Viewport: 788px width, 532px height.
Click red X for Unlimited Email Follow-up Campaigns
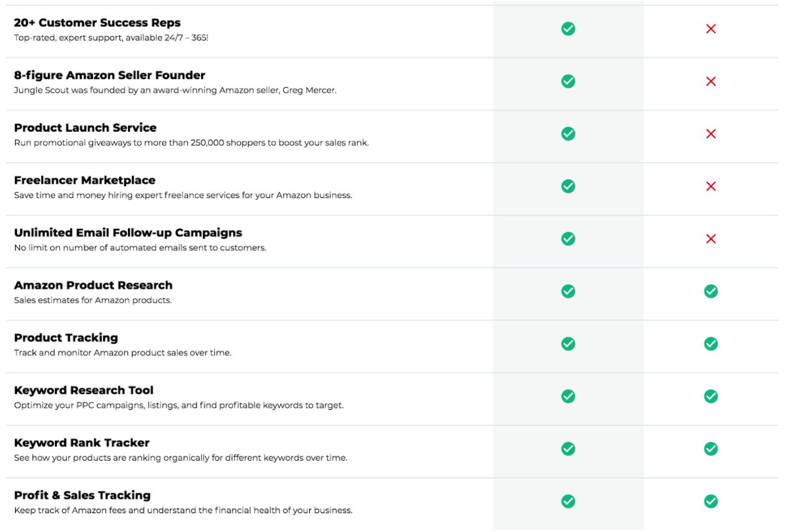711,239
